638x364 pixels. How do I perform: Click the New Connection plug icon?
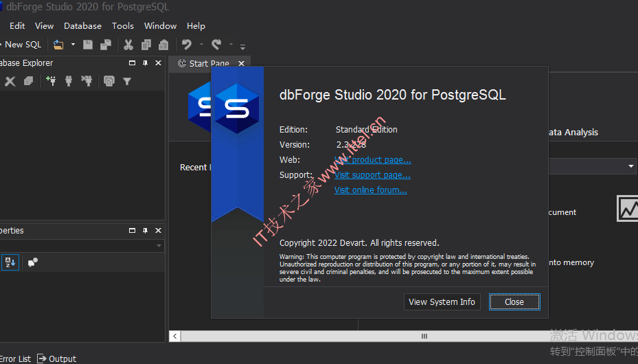(x=51, y=81)
